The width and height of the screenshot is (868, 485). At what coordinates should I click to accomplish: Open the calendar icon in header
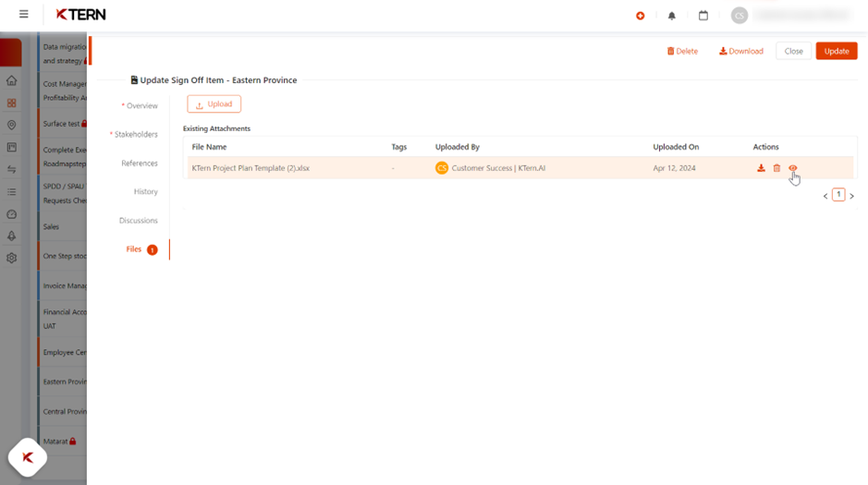(703, 16)
